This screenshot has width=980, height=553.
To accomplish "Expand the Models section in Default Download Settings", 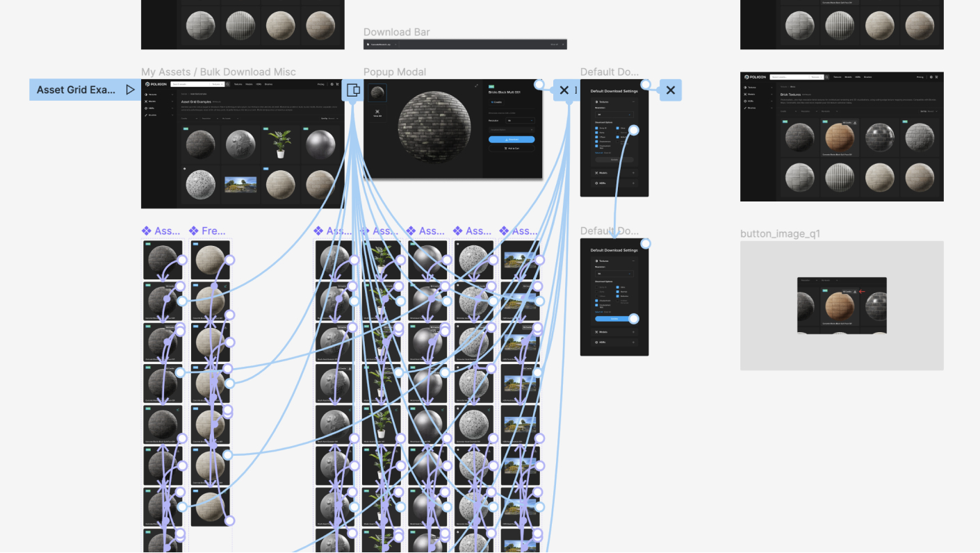I will [633, 173].
